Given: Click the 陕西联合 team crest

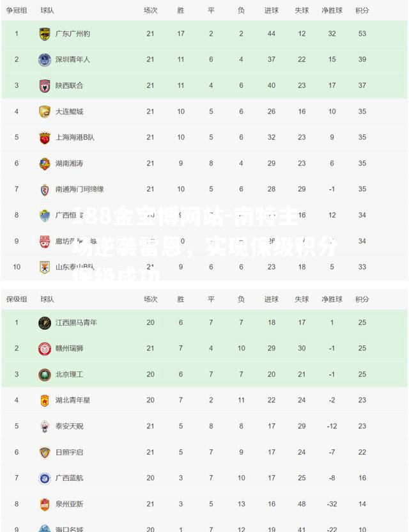Looking at the screenshot, I should click(x=45, y=86).
